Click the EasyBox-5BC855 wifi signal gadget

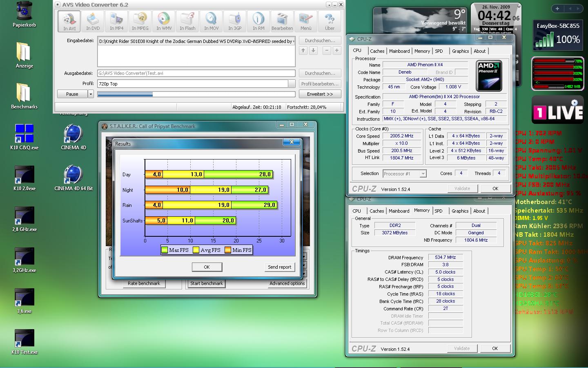[x=558, y=35]
